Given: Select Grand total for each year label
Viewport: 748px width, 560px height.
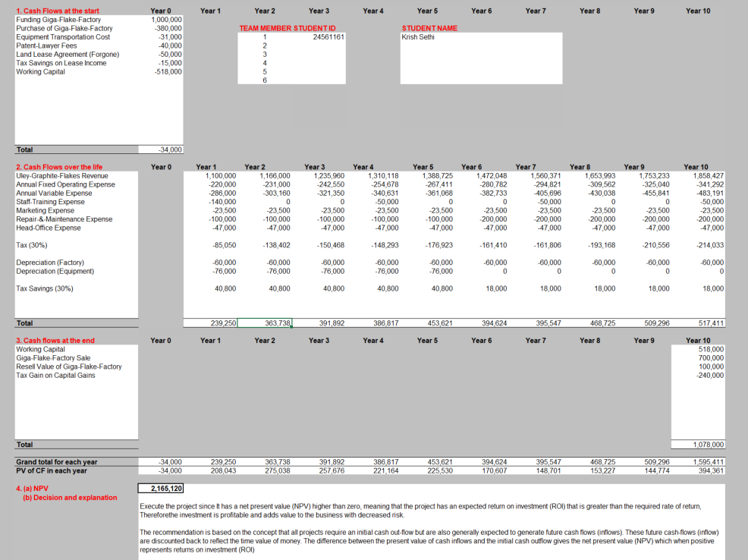Looking at the screenshot, I should 57,462.
